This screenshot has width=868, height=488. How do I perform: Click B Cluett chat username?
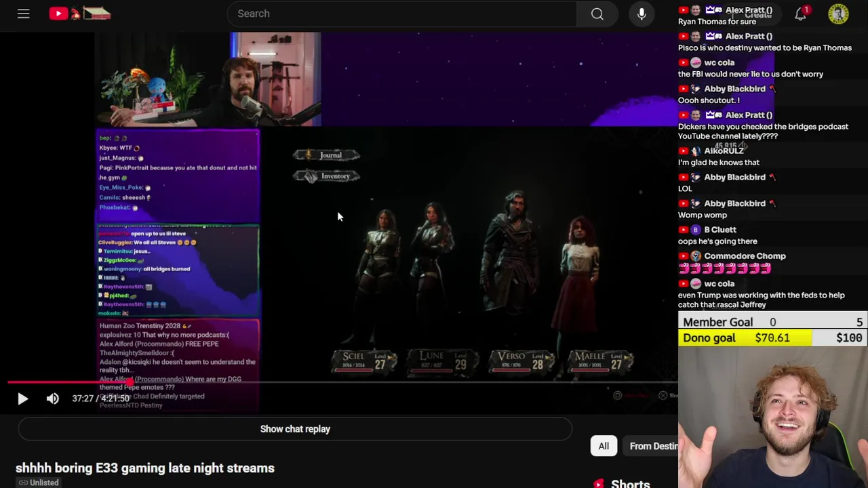coord(720,230)
